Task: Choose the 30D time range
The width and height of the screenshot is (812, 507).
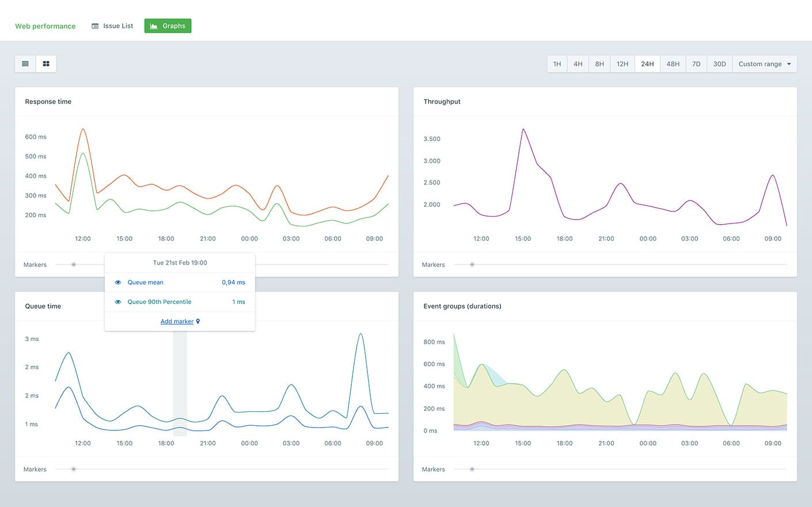Action: (x=719, y=64)
